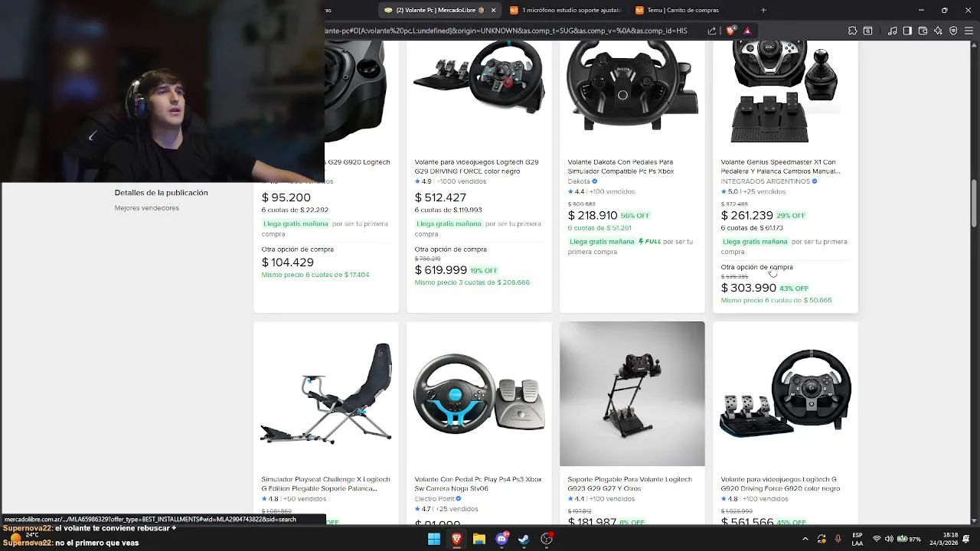980x551 pixels.
Task: Show hidden system tray icons chevron
Action: click(x=805, y=539)
